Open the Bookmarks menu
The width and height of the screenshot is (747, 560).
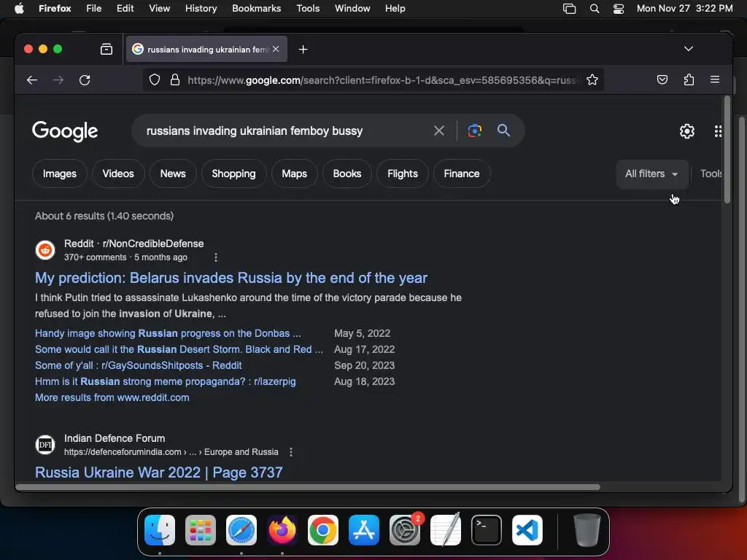point(256,9)
